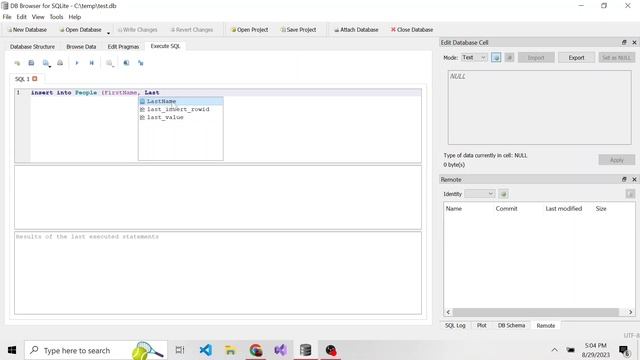640x360 pixels.
Task: Show hidden system tray icons chevron
Action: [554, 350]
